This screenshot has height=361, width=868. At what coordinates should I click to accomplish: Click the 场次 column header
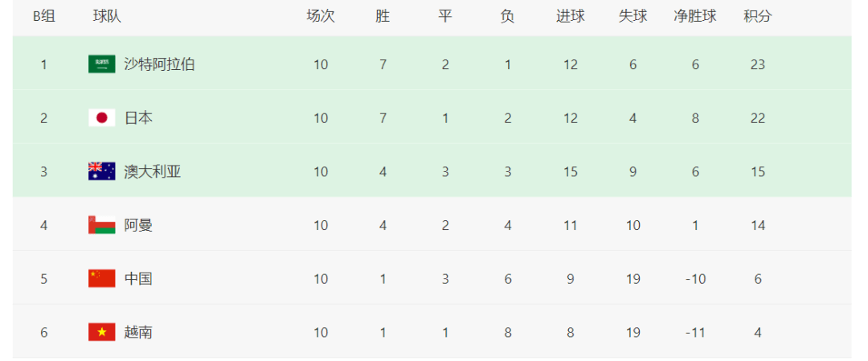coord(321,17)
